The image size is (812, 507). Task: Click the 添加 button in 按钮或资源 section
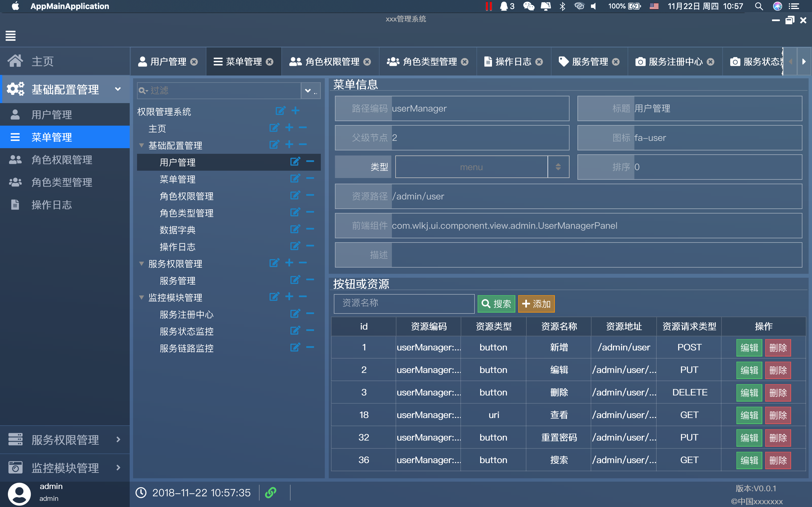point(535,303)
